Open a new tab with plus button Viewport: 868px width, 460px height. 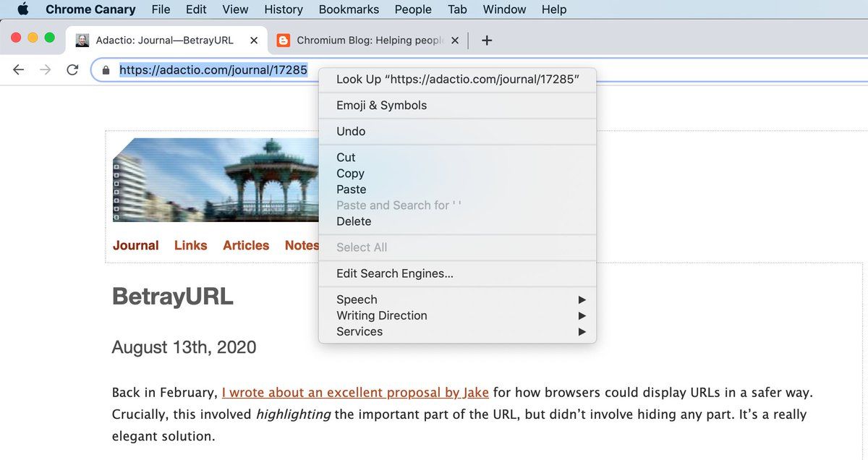487,41
